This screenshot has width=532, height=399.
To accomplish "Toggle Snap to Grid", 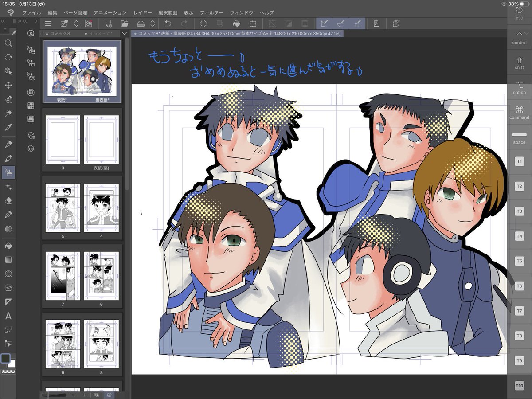I will (x=357, y=23).
